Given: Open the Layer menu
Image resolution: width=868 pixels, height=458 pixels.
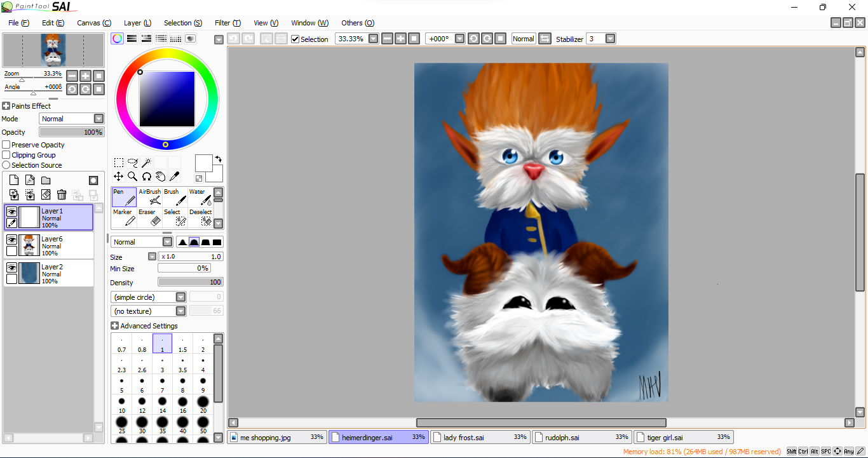Looking at the screenshot, I should coord(137,23).
